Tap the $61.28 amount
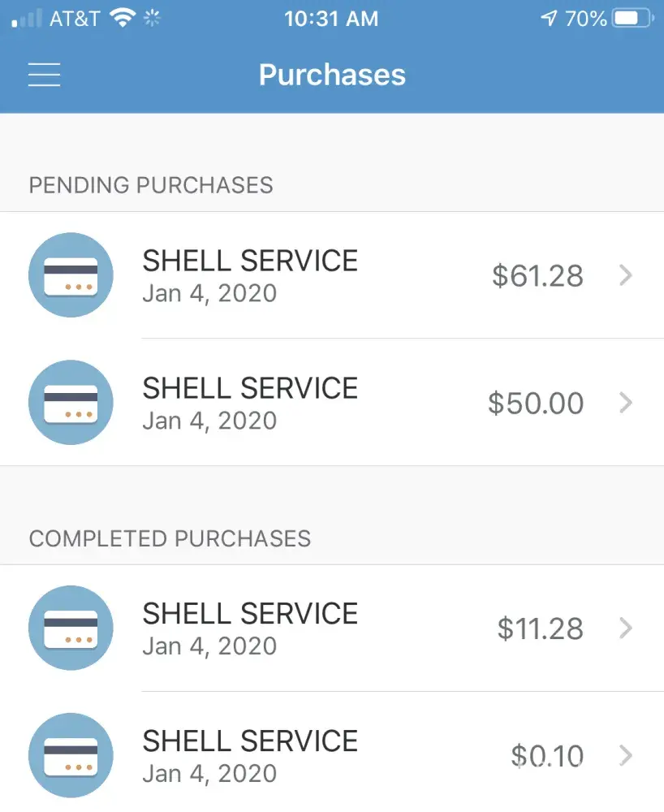The height and width of the screenshot is (812, 664). 537,276
